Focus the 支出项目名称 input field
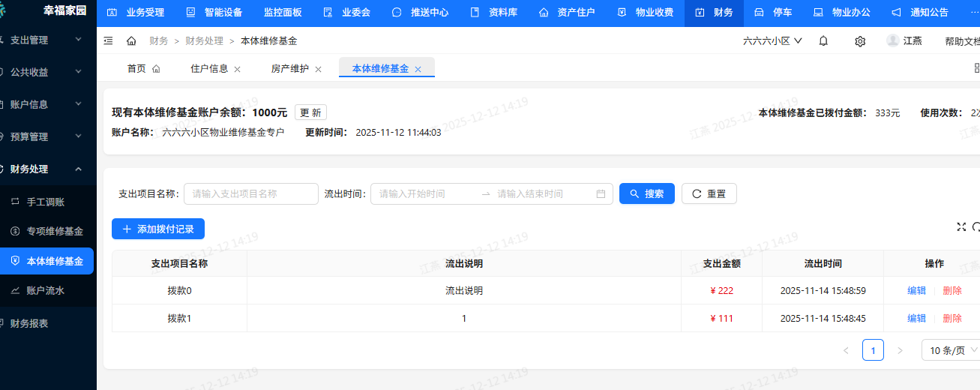 251,193
